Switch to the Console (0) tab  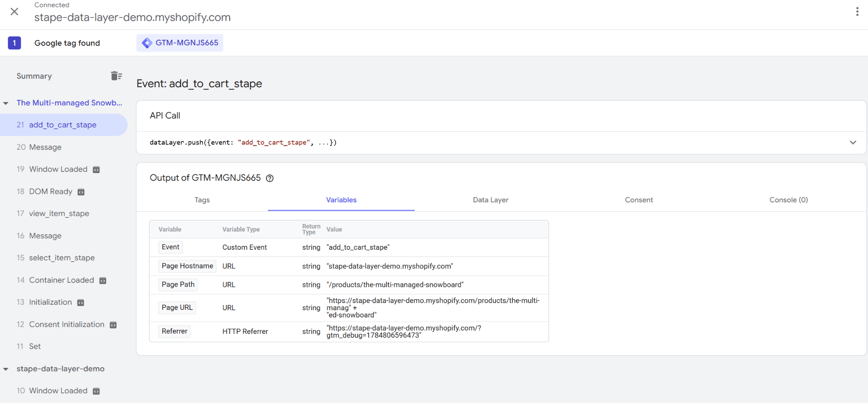(x=789, y=200)
